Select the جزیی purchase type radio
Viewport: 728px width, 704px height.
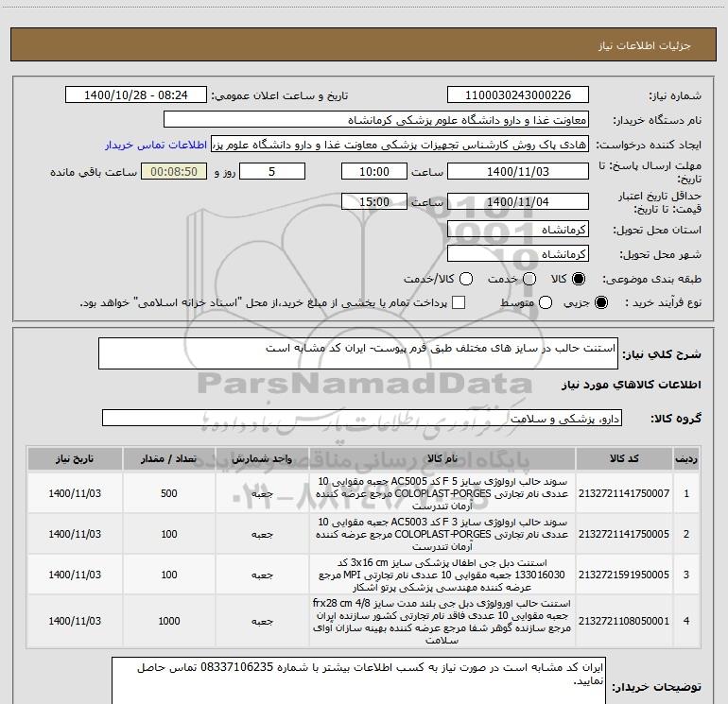600,302
